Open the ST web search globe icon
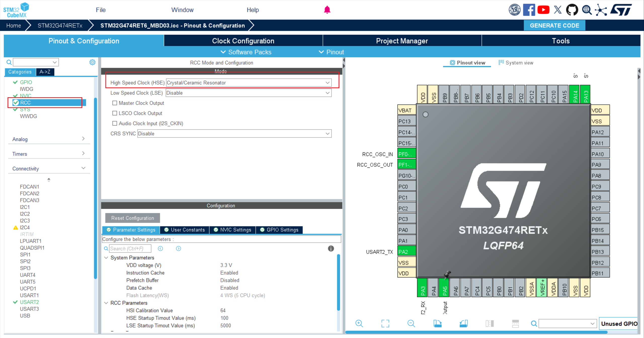 (587, 10)
